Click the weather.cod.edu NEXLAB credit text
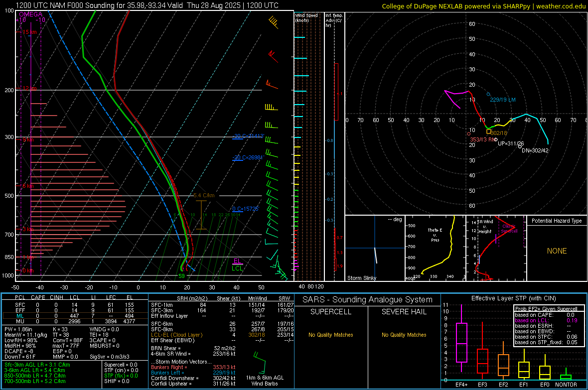This screenshot has width=588, height=390. [483, 6]
